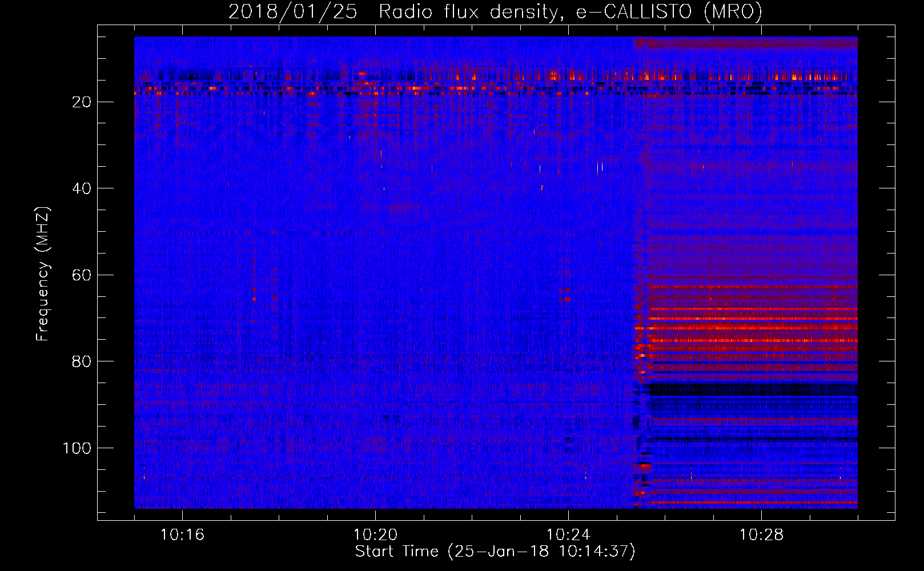Click the '20' frequency tick label

82,102
